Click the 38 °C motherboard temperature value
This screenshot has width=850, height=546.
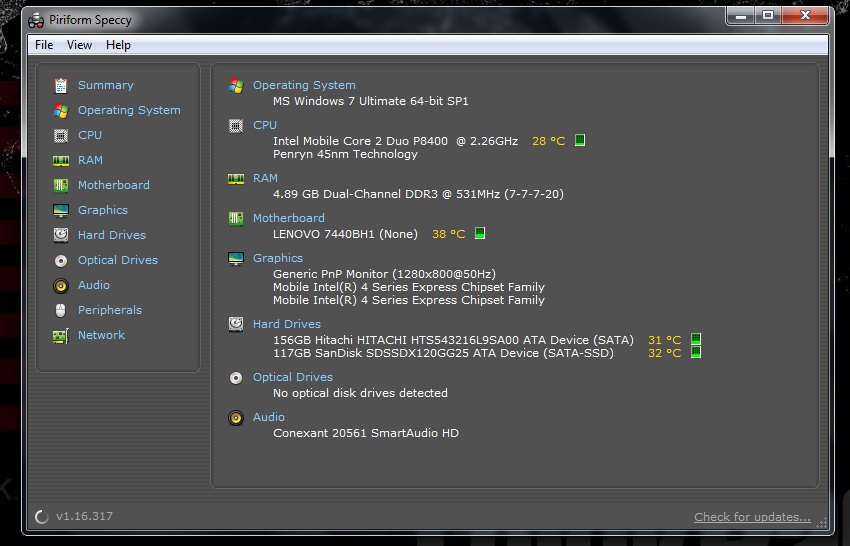pos(448,234)
